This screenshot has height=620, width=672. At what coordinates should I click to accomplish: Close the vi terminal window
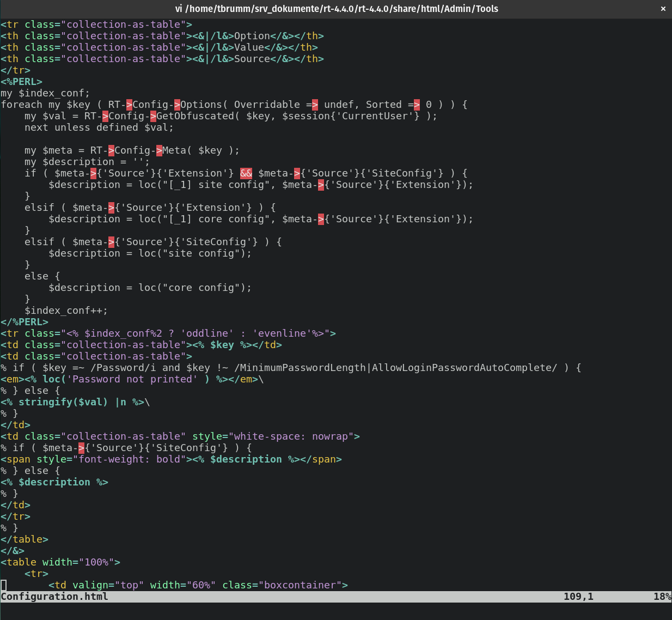point(663,9)
